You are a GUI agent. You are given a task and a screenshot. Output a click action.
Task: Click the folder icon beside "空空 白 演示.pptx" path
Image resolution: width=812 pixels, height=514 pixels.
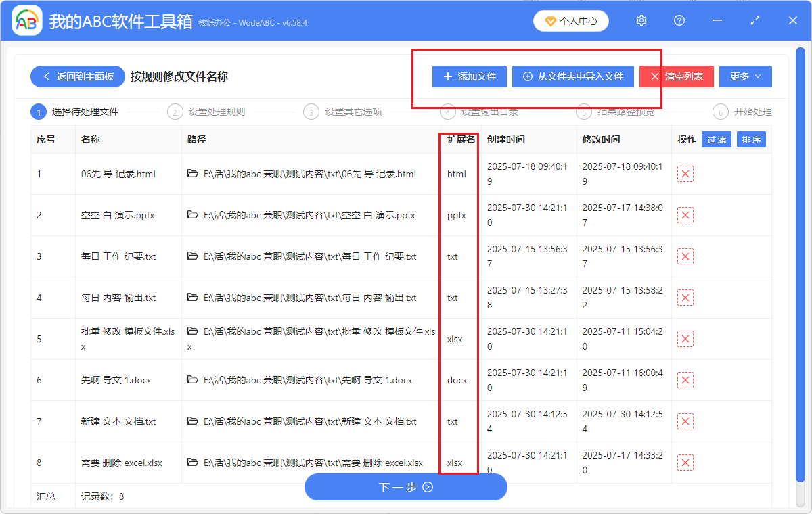tap(191, 215)
